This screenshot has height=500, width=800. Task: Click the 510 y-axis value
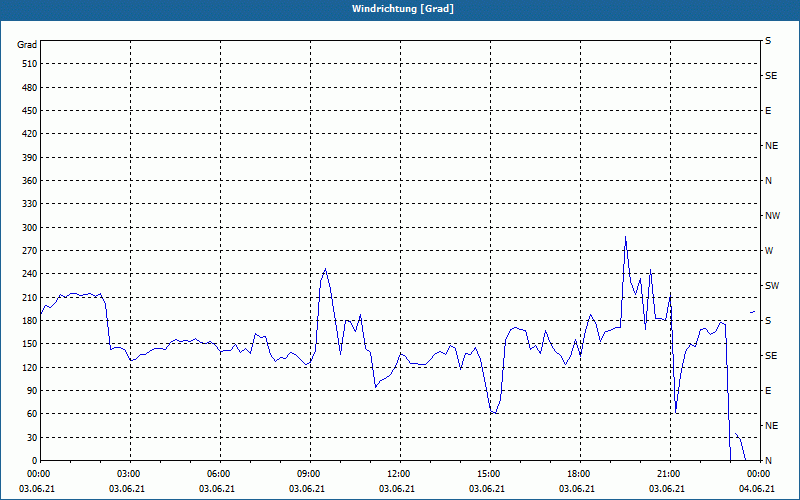(x=30, y=64)
